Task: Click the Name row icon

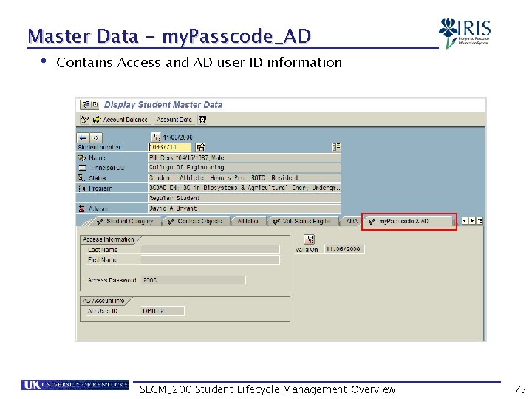Action: (x=81, y=157)
